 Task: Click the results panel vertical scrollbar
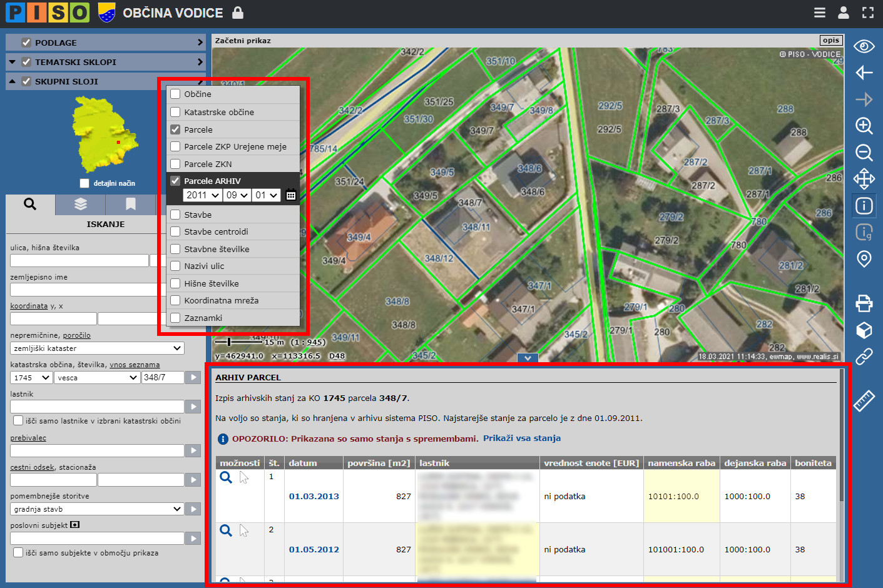[x=842, y=436]
